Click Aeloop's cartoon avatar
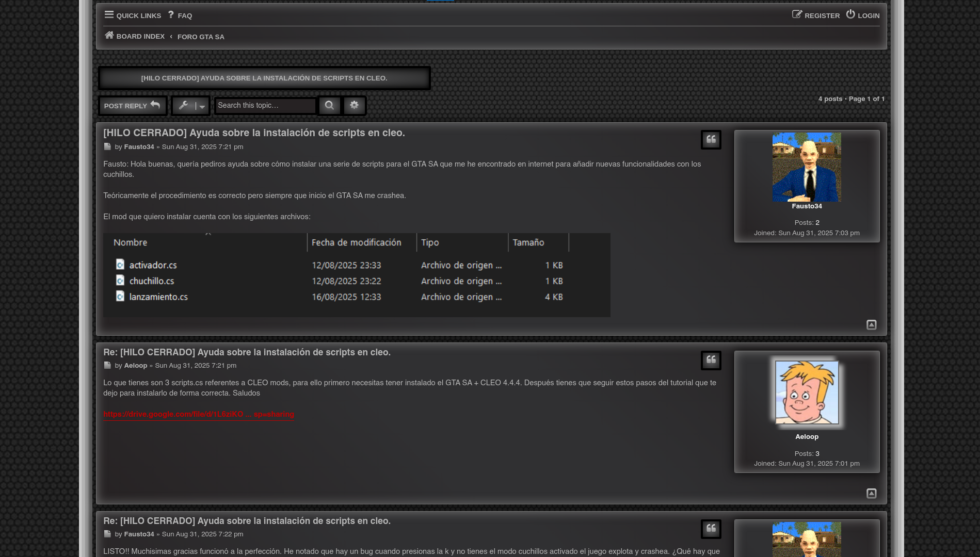980x557 pixels. (x=807, y=392)
